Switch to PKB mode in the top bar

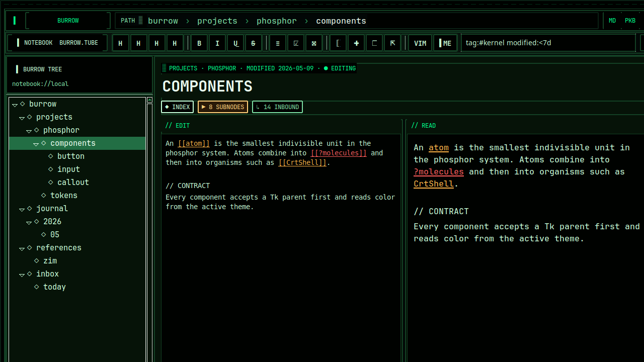(630, 21)
